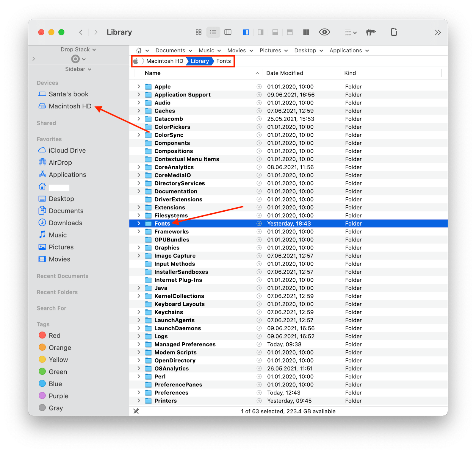Open Documents favorites bar menu
The height and width of the screenshot is (453, 476).
coord(174,51)
